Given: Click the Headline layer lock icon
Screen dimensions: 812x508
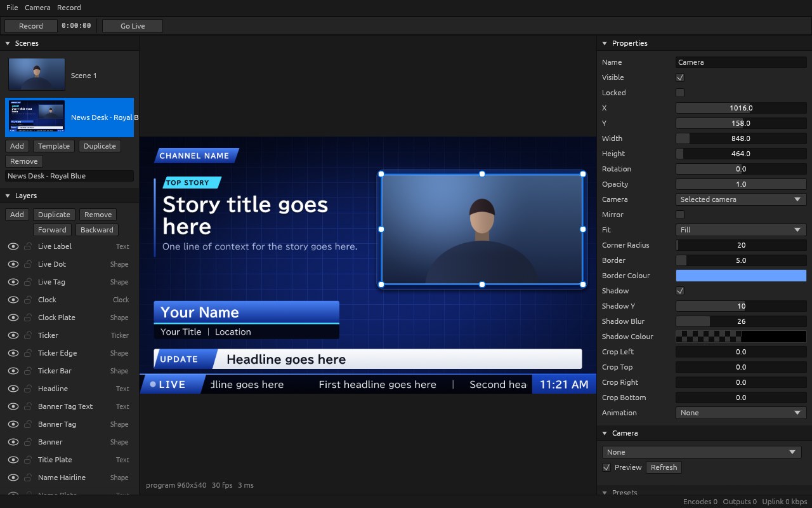Looking at the screenshot, I should click(x=27, y=389).
